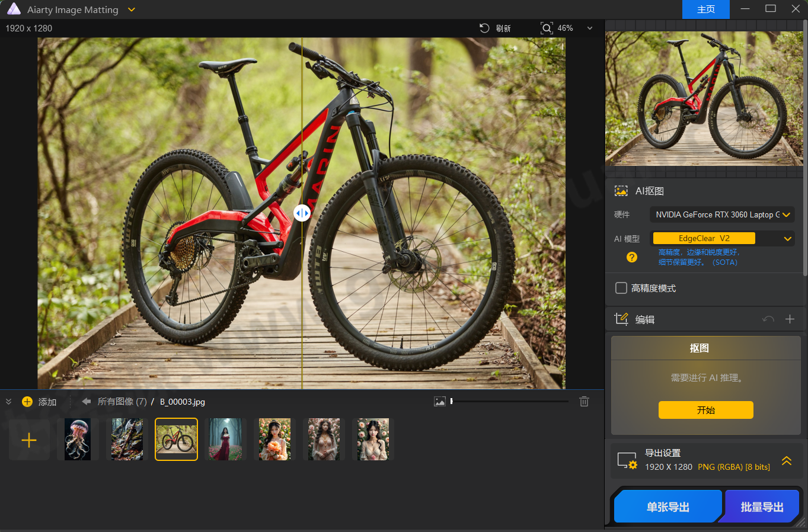Image resolution: width=808 pixels, height=532 pixels.
Task: Collapse the 导出设置 panel chevrons
Action: point(787,460)
